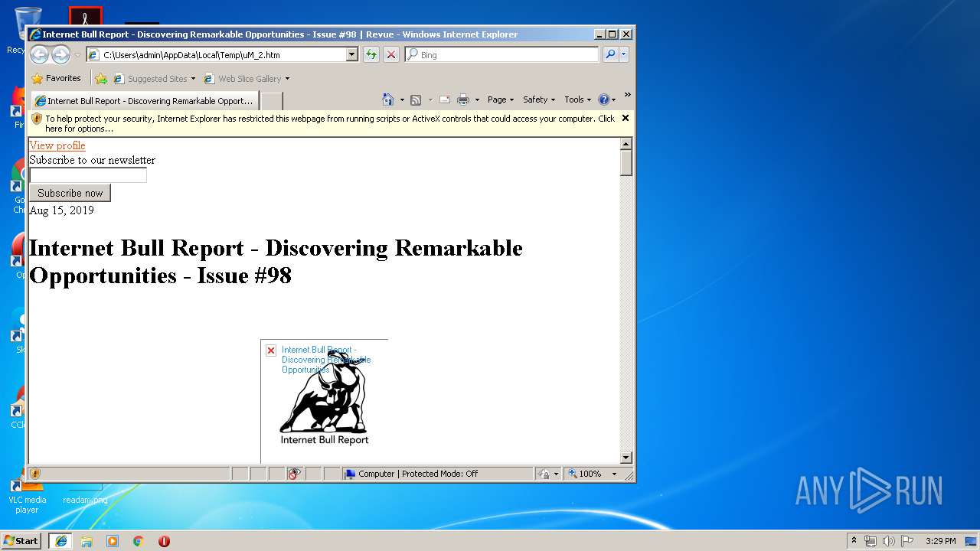This screenshot has width=980, height=551.
Task: Click the Action Center flag tray icon
Action: pyautogui.click(x=907, y=540)
